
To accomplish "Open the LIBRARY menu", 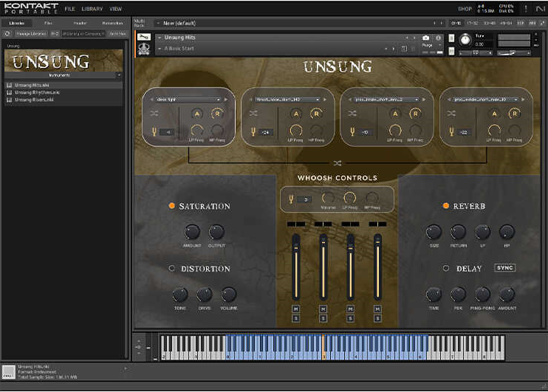I will [x=92, y=9].
